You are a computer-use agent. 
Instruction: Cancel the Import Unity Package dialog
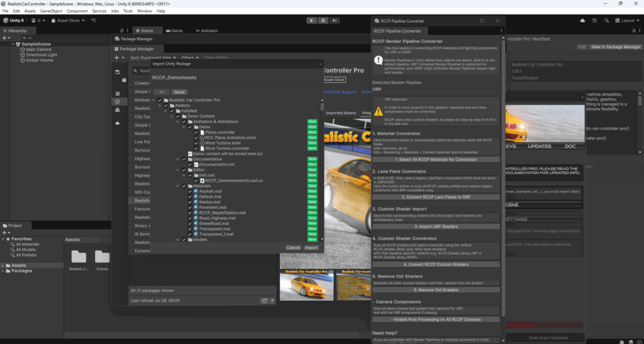point(293,248)
